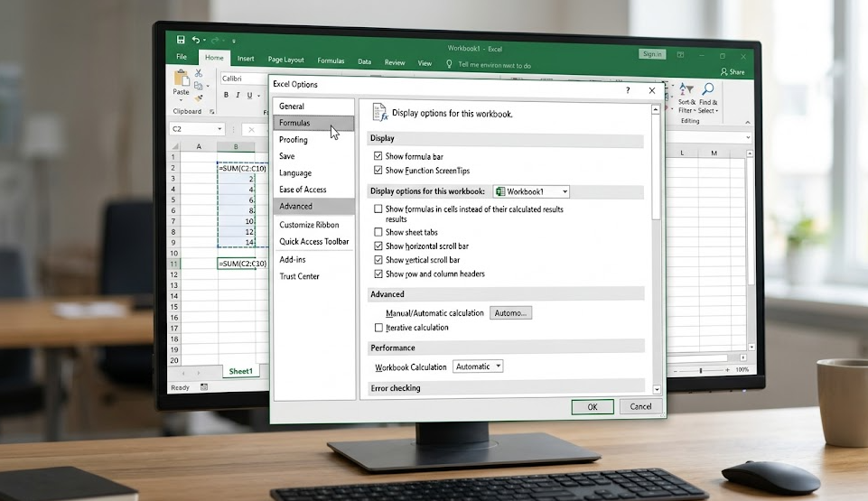
Task: Click Cancel in Excel Options dialog
Action: tap(640, 406)
